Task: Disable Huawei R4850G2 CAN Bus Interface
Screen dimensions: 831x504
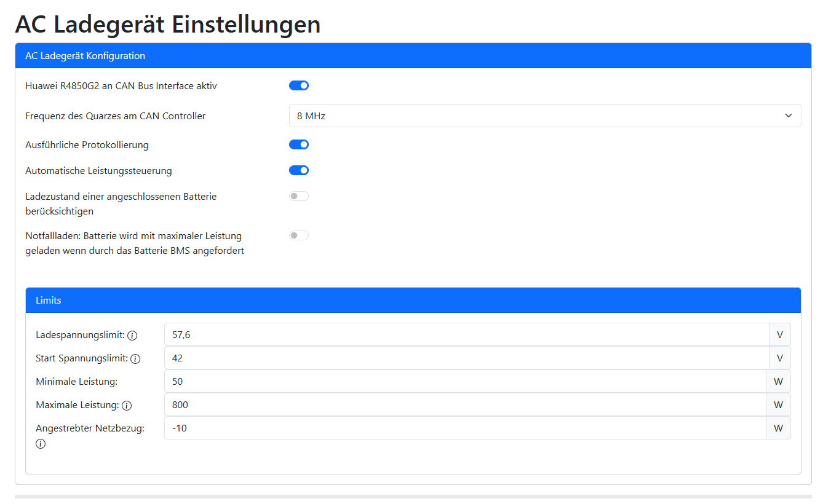Action: (x=299, y=85)
